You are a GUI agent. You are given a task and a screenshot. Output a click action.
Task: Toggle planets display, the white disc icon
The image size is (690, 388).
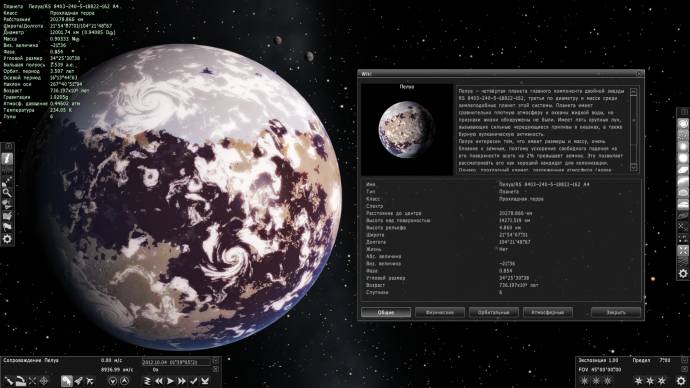(x=683, y=158)
